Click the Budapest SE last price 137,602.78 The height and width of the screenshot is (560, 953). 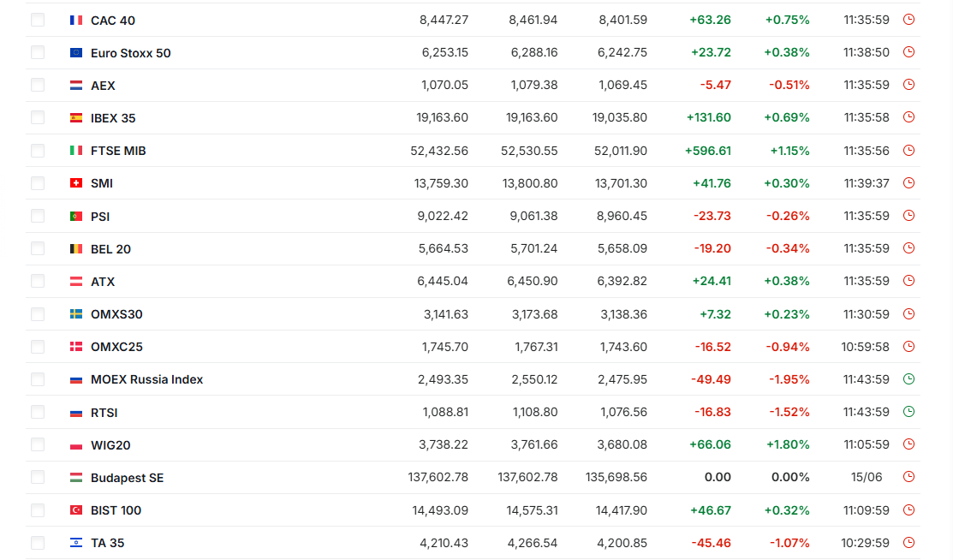[x=438, y=477]
